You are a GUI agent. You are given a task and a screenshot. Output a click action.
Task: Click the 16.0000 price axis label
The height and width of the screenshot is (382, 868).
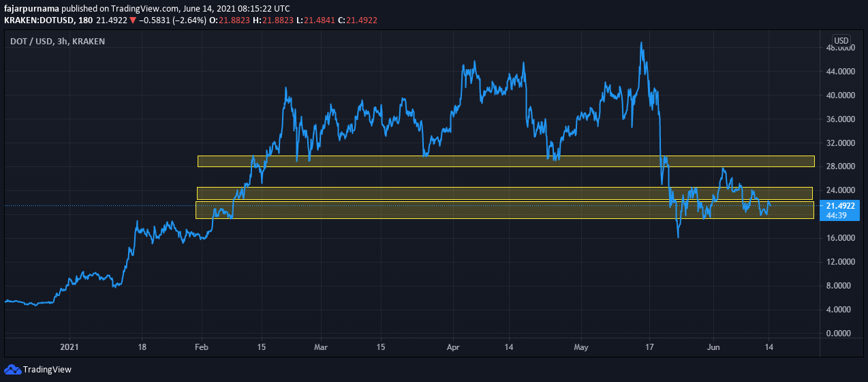(839, 238)
